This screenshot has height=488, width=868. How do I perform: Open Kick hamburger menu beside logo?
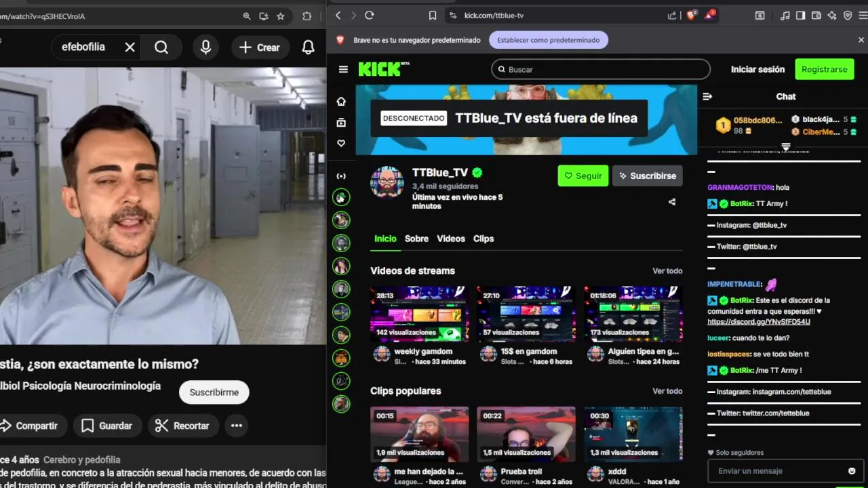pyautogui.click(x=343, y=69)
